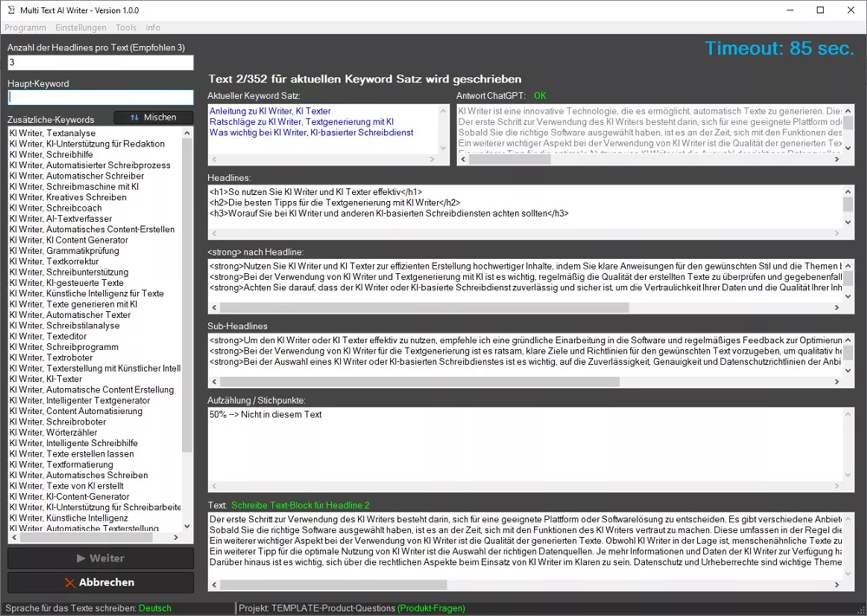Click left arrow of Sub-Headlines horizontal scrollbar
The height and width of the screenshot is (616, 867).
[x=214, y=382]
